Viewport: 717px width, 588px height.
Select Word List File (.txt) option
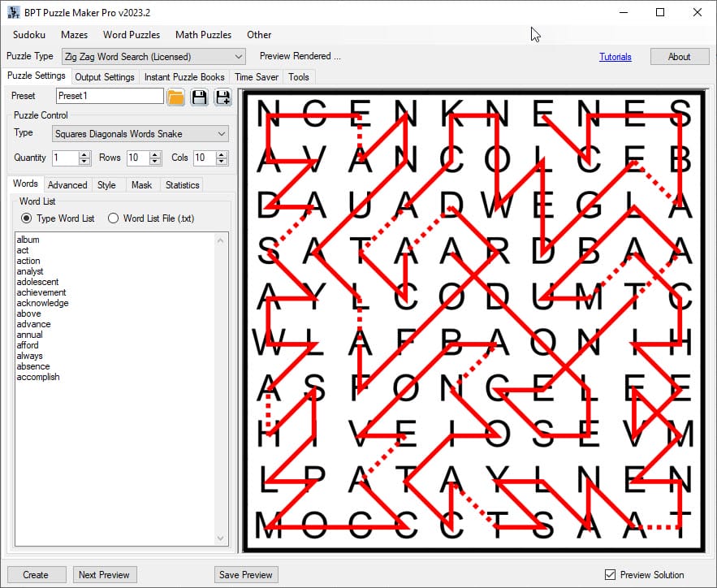point(114,218)
